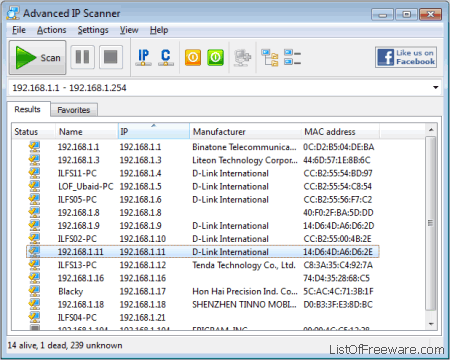The width and height of the screenshot is (450, 360).
Task: Click the IP range toolbar icon
Action: click(144, 57)
